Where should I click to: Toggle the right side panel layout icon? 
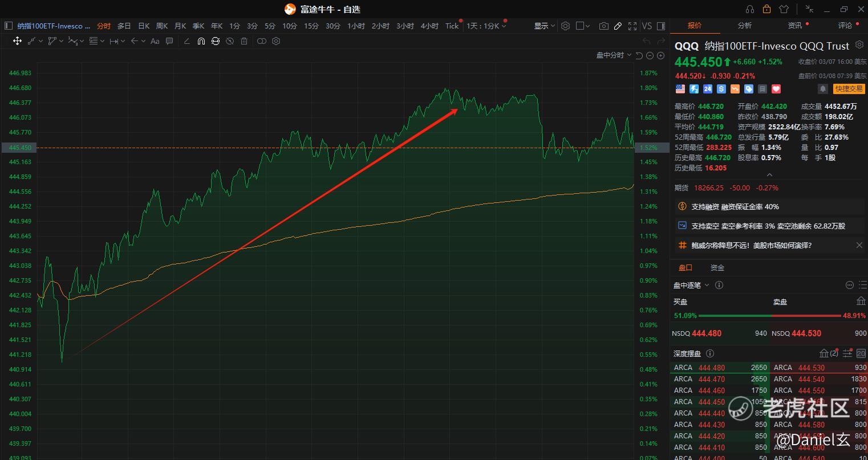click(x=661, y=26)
